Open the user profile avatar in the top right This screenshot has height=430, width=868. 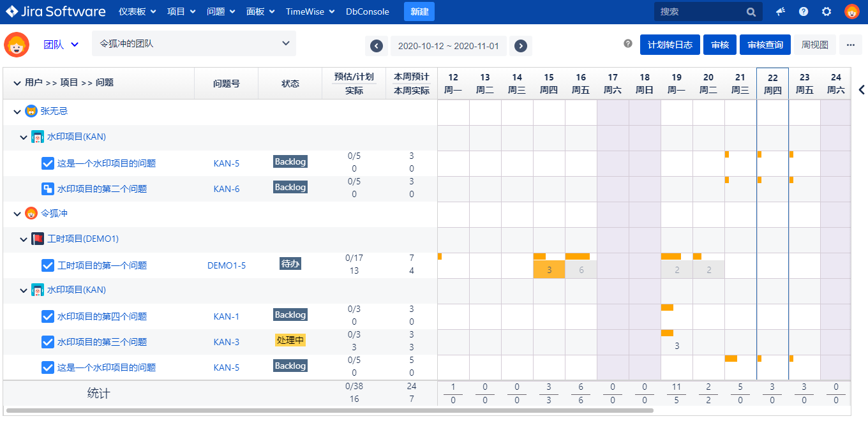pyautogui.click(x=851, y=11)
